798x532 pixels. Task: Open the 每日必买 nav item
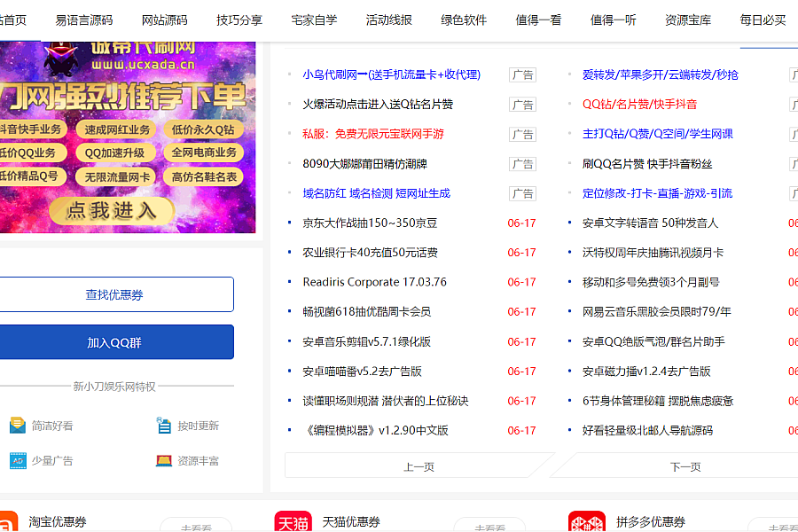tap(763, 20)
